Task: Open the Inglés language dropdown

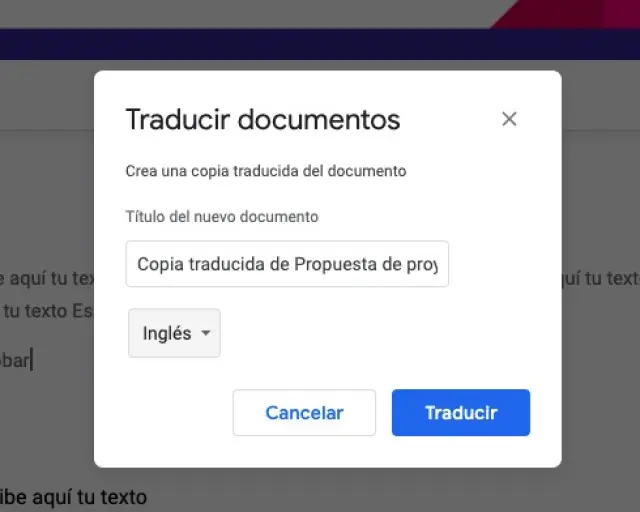Action: (x=174, y=333)
